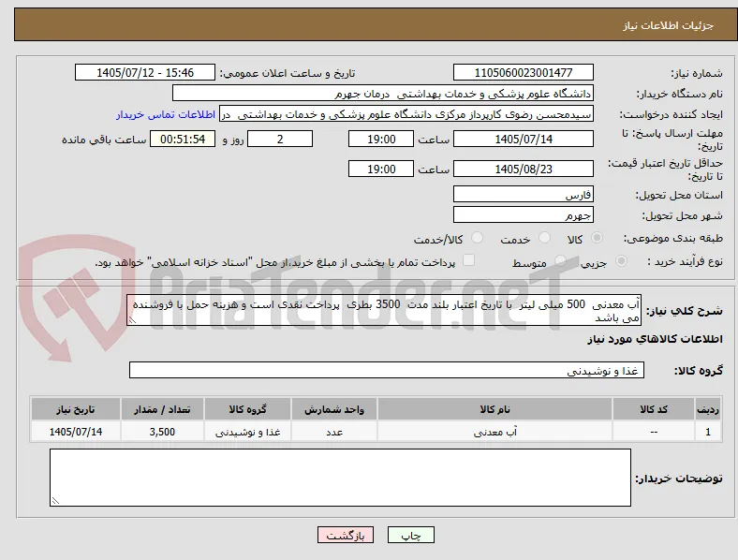Click the چاپ (print) button

click(x=410, y=535)
